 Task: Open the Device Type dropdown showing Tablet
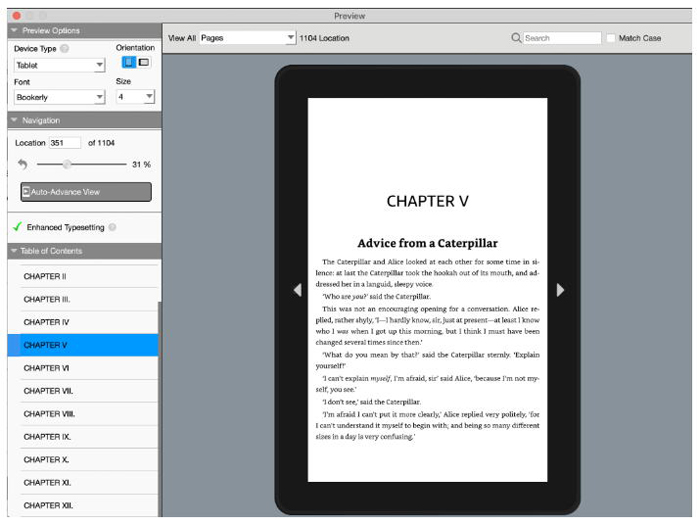click(59, 65)
